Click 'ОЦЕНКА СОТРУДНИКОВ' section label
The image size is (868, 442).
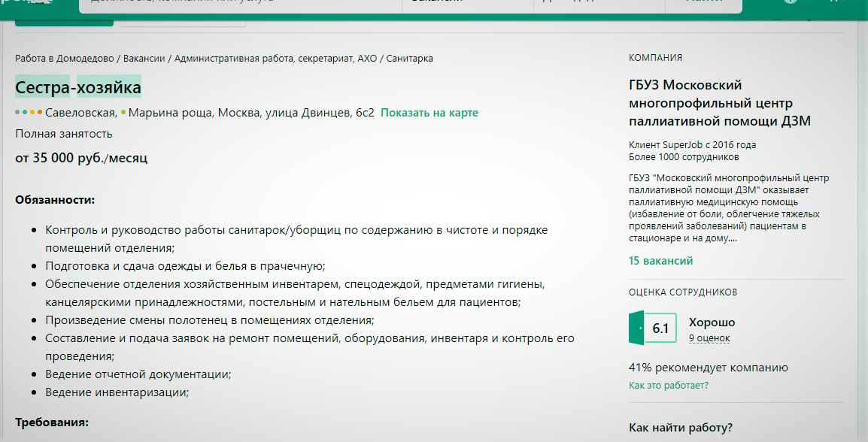(683, 292)
